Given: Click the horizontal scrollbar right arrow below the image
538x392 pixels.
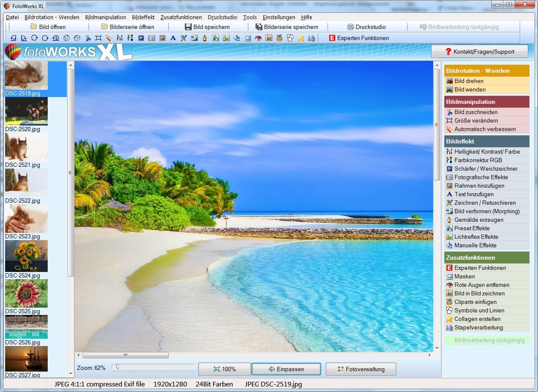Looking at the screenshot, I should pyautogui.click(x=429, y=355).
